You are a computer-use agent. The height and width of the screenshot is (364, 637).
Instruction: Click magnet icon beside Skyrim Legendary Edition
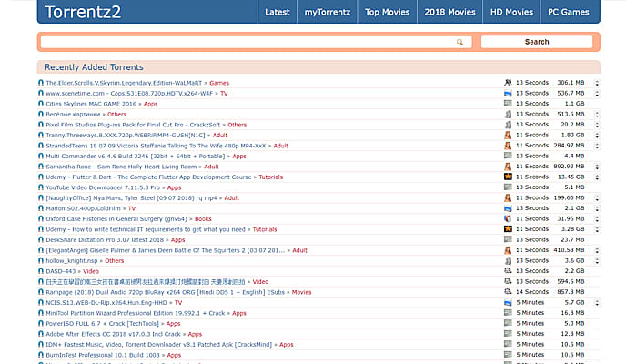[x=41, y=83]
